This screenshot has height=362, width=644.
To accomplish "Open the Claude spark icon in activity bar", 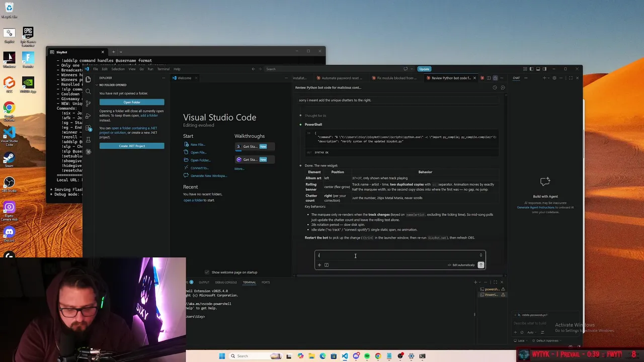I will point(88,152).
